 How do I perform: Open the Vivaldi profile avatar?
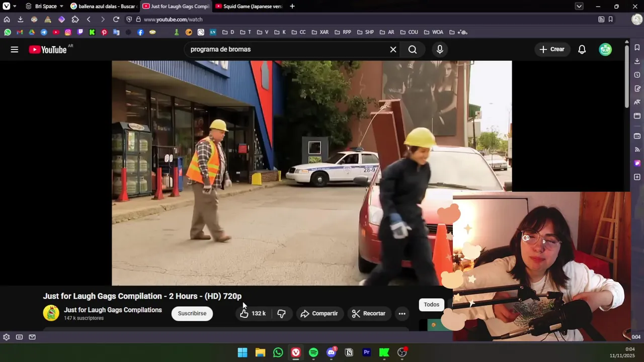tap(636, 19)
